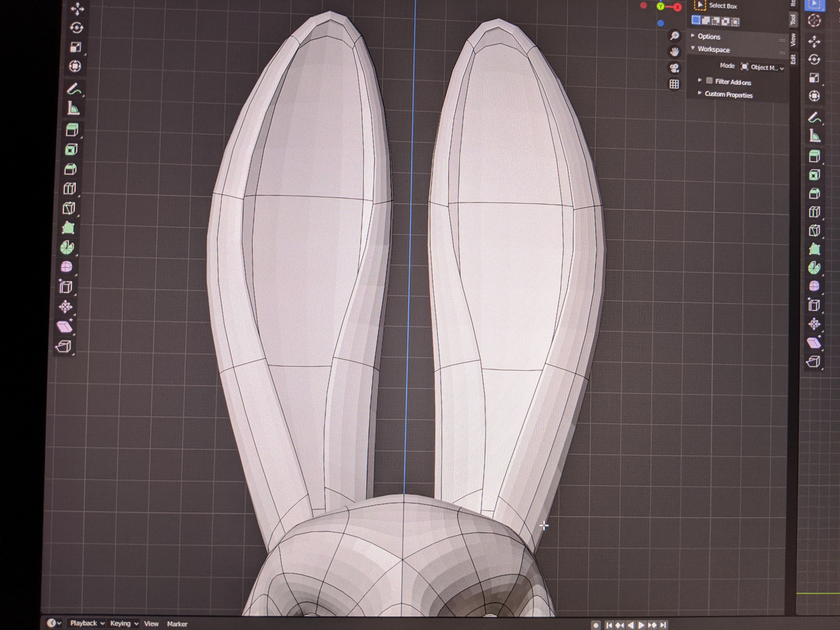Toggle perspective/orthographic grid icon

pos(674,84)
